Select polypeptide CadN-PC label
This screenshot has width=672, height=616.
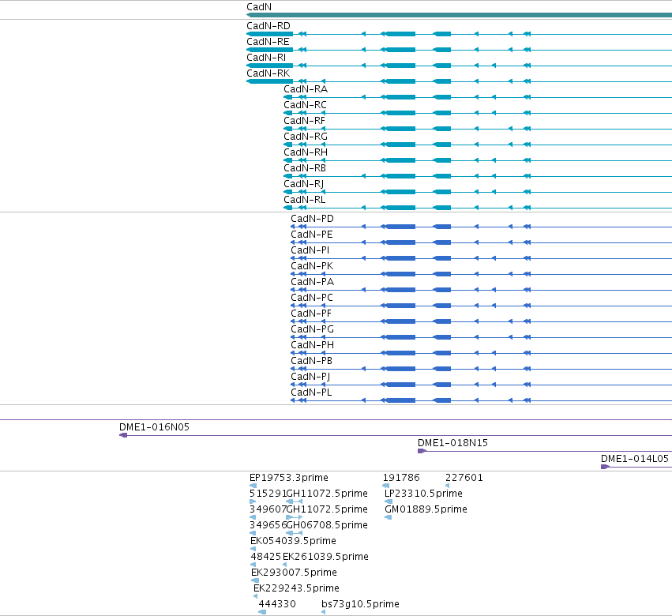coord(312,298)
